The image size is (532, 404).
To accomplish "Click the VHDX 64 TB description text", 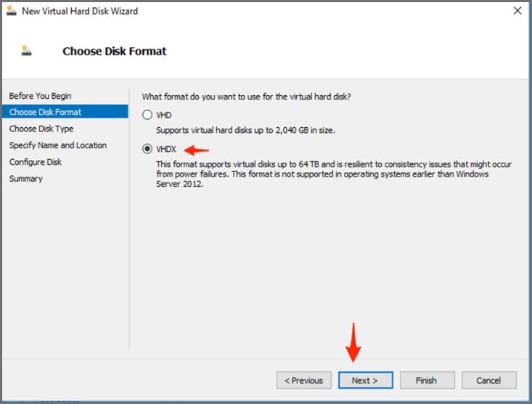I will click(x=334, y=174).
